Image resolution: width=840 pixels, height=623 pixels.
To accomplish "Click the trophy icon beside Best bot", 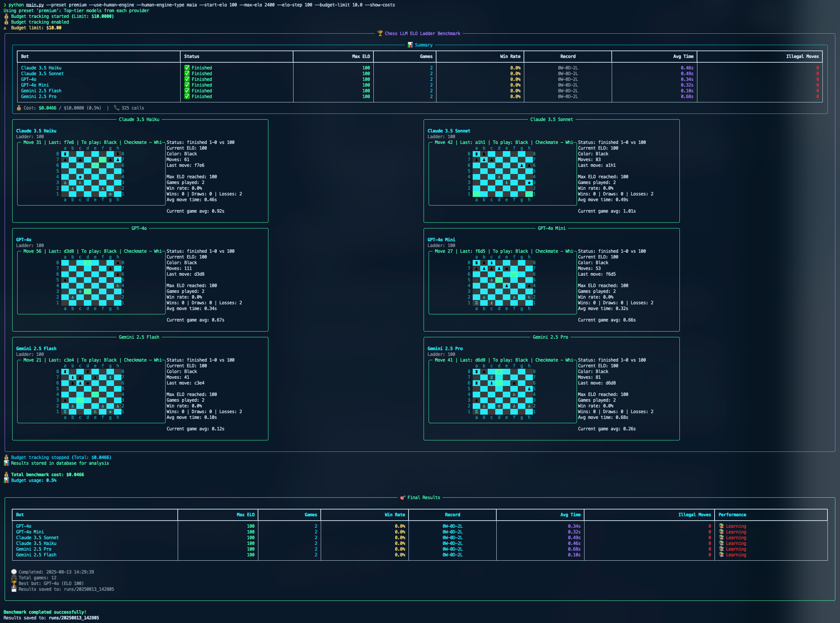I will (14, 583).
